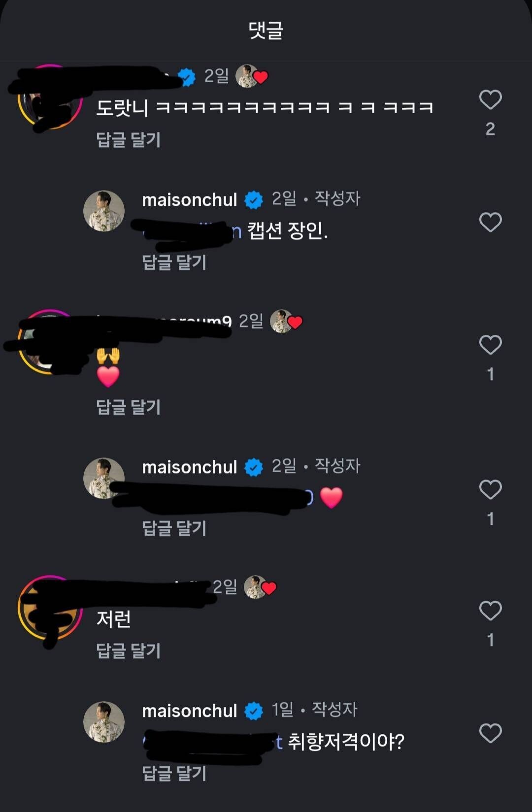The image size is (532, 812).
Task: Open maisonchul's profile via the username text
Action: tap(190, 201)
